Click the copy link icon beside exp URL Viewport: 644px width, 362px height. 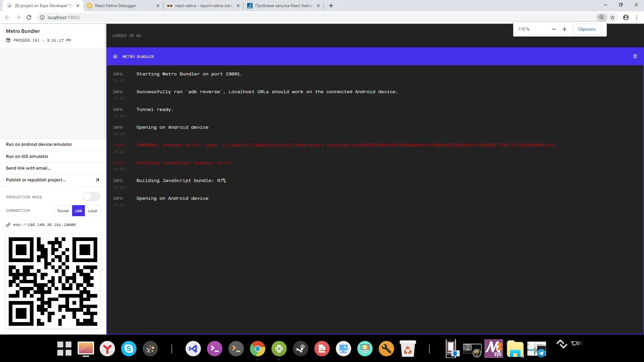coord(8,225)
